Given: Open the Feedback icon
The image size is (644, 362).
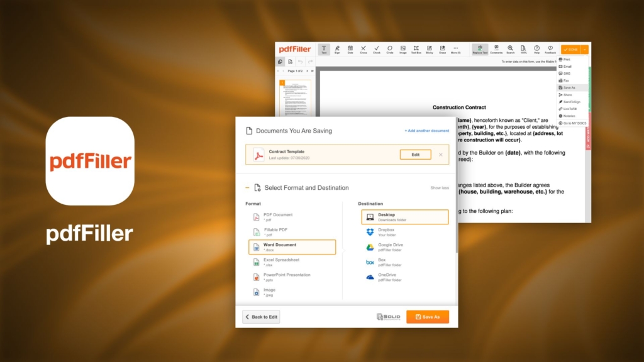Looking at the screenshot, I should (550, 50).
